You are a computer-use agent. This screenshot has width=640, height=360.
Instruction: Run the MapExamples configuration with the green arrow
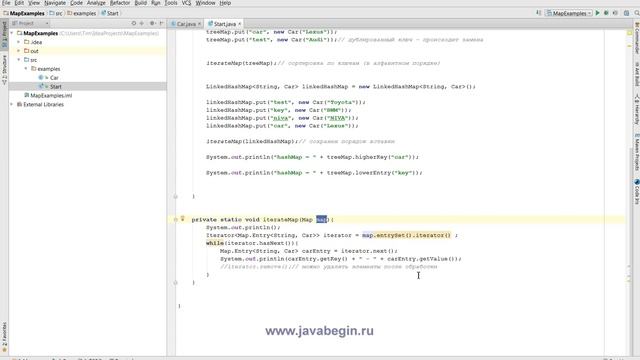tap(598, 13)
